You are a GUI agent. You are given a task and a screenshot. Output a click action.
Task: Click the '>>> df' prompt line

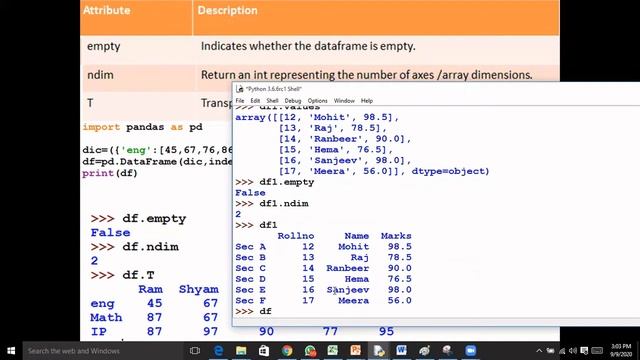[x=253, y=311]
